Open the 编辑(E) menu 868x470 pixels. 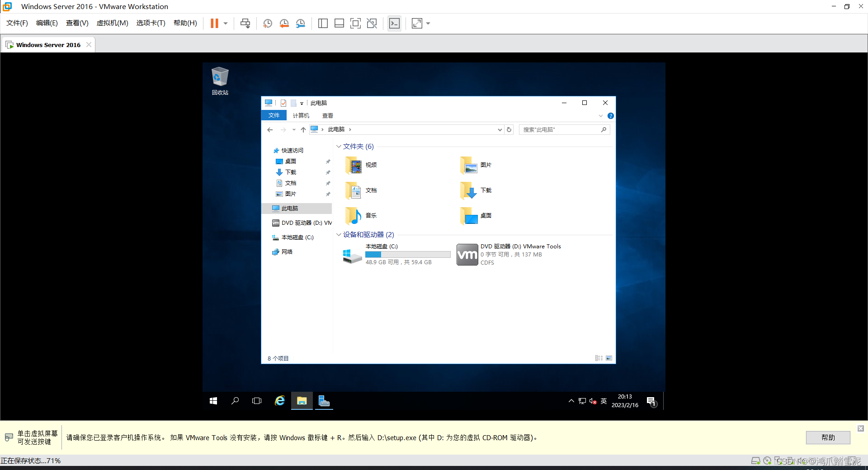[x=47, y=23]
